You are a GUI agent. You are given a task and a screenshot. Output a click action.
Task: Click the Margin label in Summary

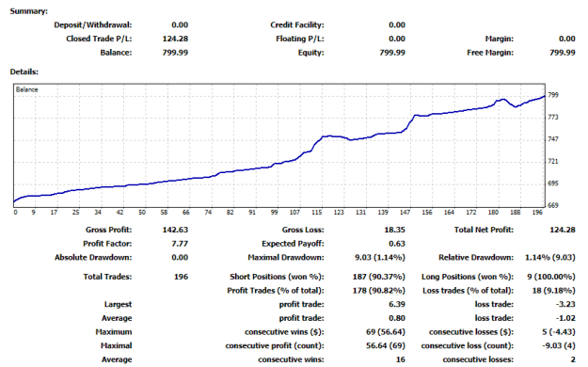pos(500,39)
